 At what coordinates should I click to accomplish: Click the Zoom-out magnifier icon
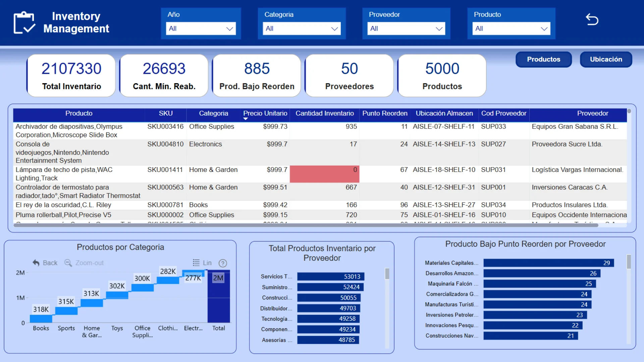point(68,263)
